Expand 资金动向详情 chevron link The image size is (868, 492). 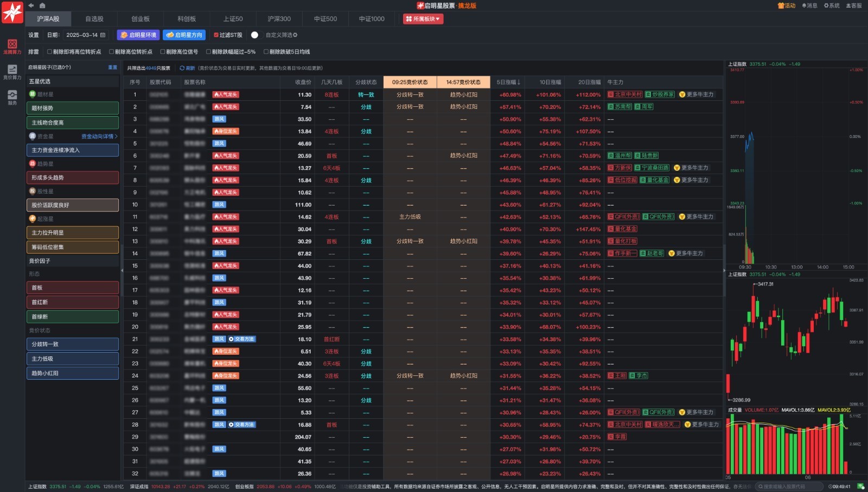tap(99, 137)
